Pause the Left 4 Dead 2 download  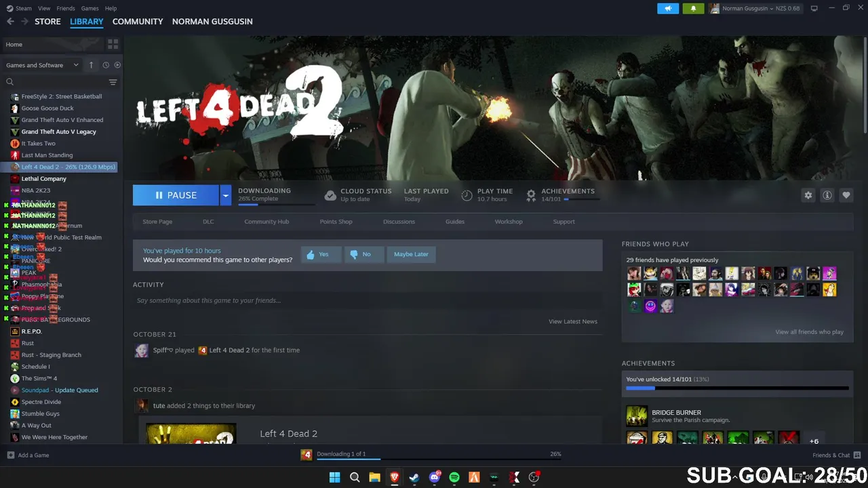[x=176, y=195]
